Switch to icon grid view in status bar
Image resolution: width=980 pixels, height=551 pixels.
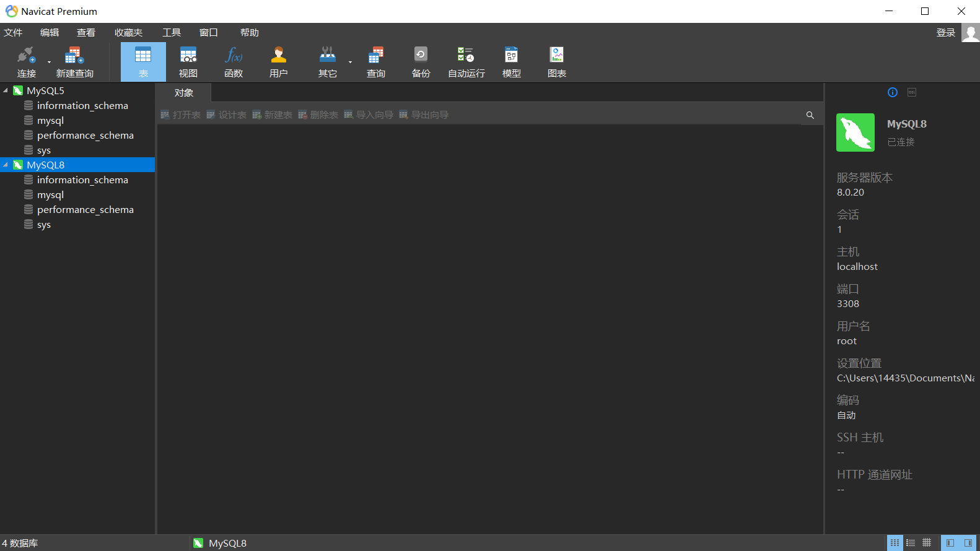(x=895, y=543)
